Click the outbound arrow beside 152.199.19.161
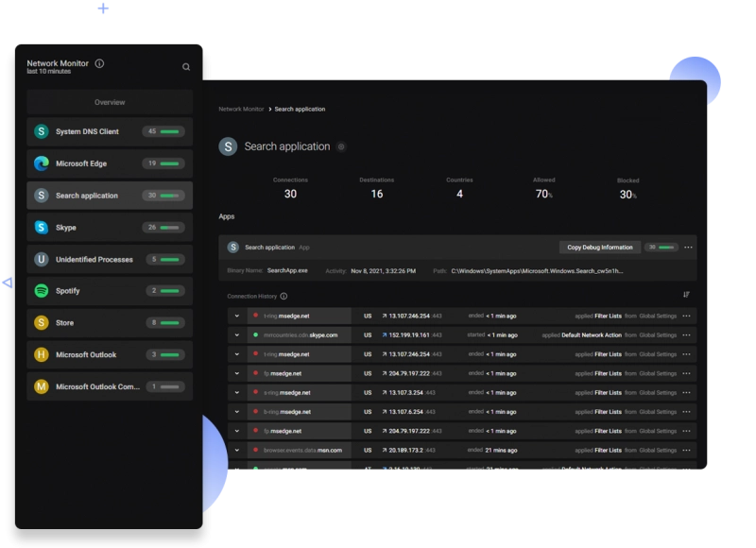The width and height of the screenshot is (756, 548). (x=385, y=335)
